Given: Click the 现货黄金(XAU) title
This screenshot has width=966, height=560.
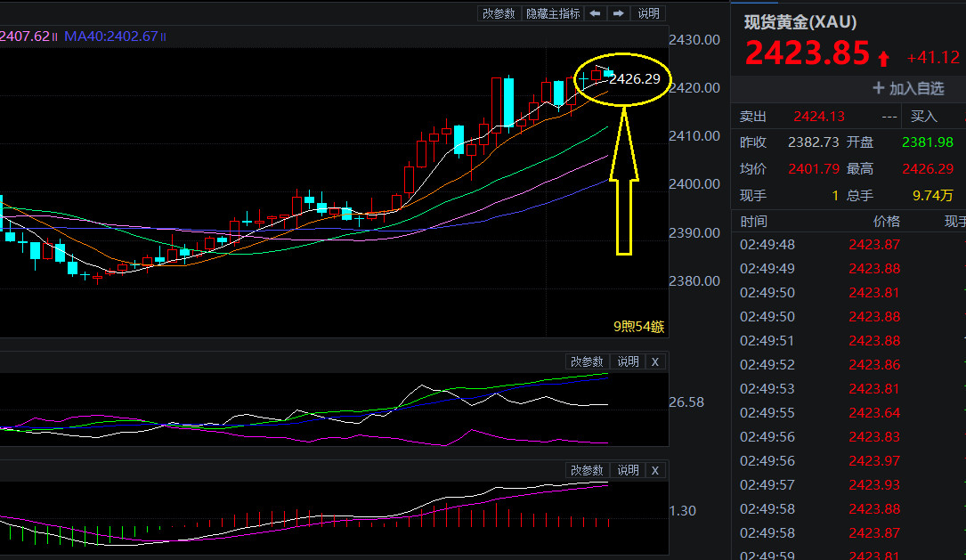Looking at the screenshot, I should 800,23.
